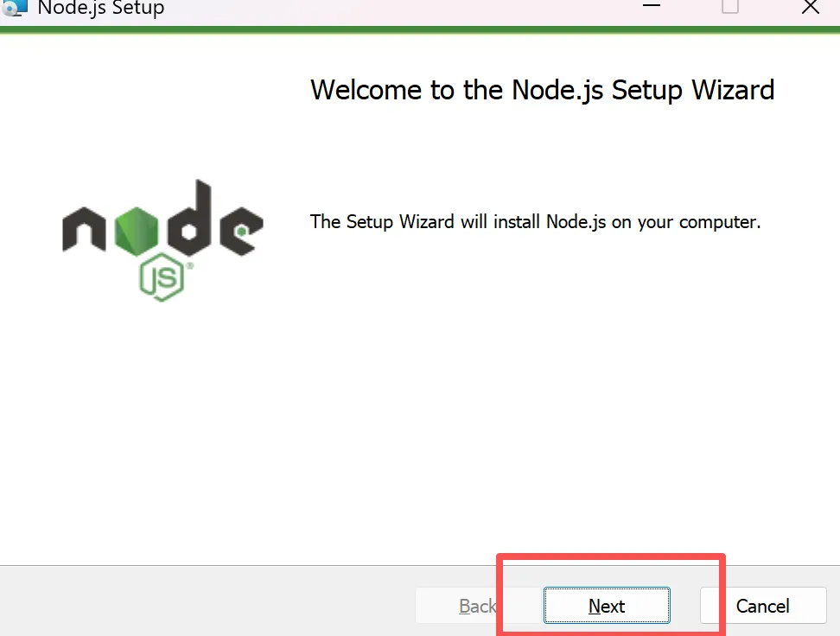840x636 pixels.
Task: Click the disabled Back button
Action: pyautogui.click(x=477, y=606)
